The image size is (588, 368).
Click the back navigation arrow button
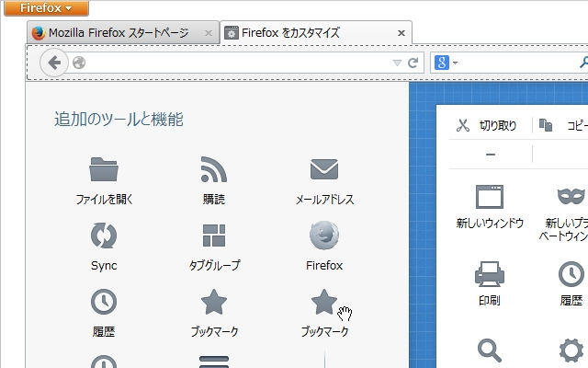click(54, 63)
